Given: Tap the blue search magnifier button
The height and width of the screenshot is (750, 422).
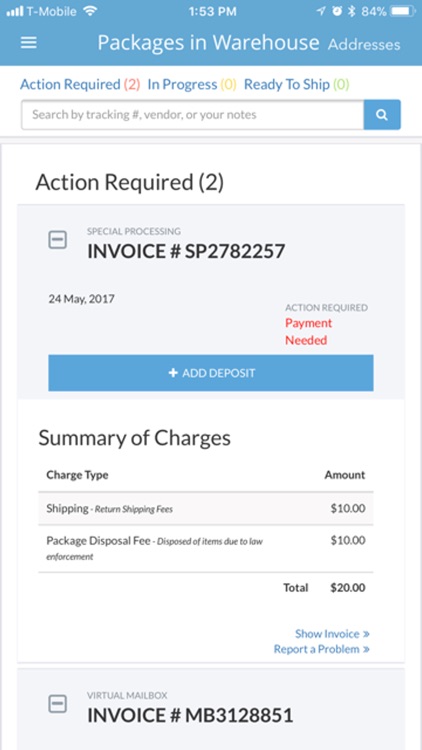Looking at the screenshot, I should coord(382,115).
